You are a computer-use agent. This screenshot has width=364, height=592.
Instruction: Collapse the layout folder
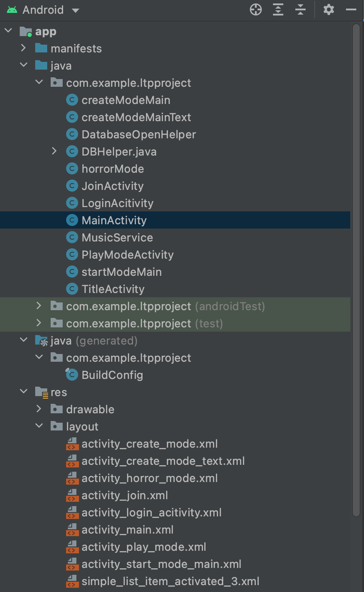click(x=39, y=426)
